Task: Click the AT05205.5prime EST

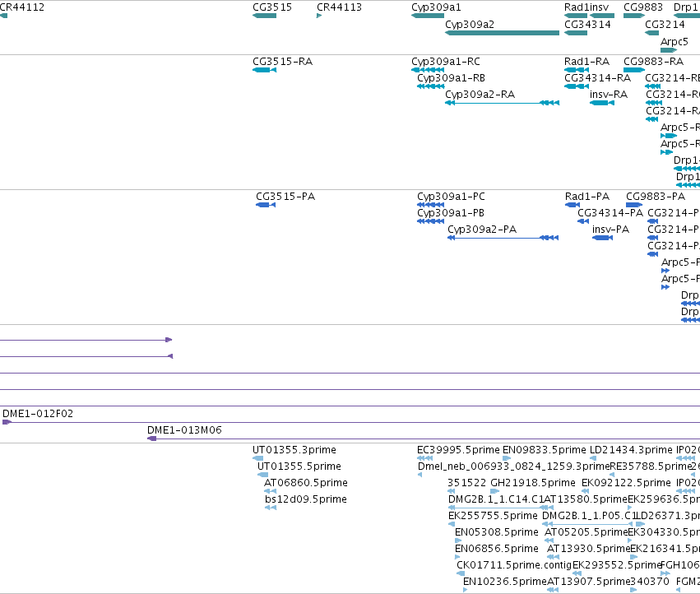Action: tap(549, 541)
